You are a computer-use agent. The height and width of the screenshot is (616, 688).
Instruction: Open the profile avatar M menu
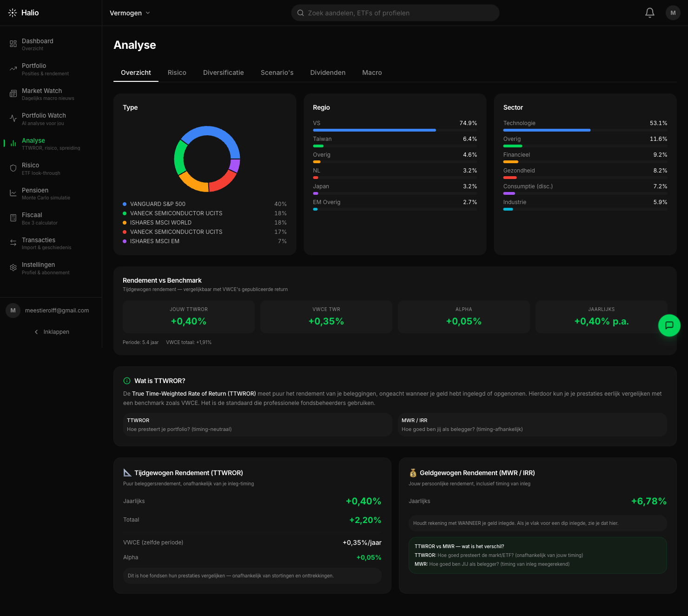pos(673,13)
